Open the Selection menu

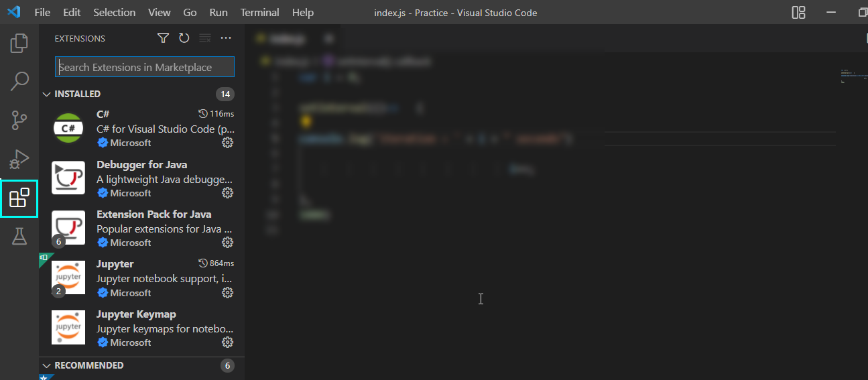pyautogui.click(x=114, y=13)
